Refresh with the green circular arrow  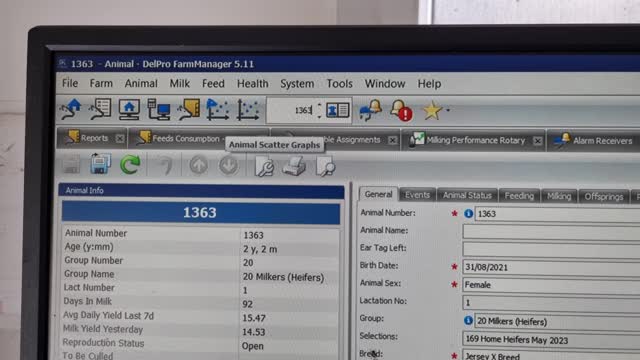pos(130,164)
